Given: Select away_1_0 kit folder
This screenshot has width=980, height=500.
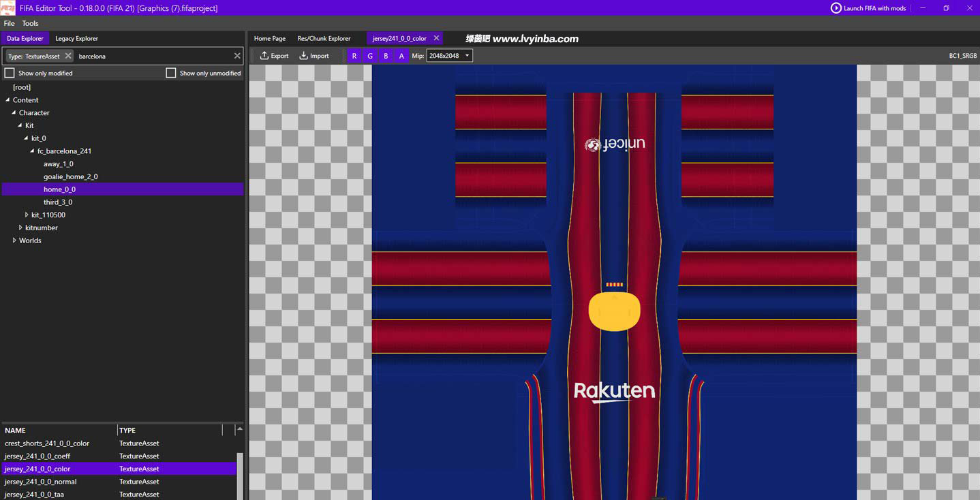Looking at the screenshot, I should point(59,164).
